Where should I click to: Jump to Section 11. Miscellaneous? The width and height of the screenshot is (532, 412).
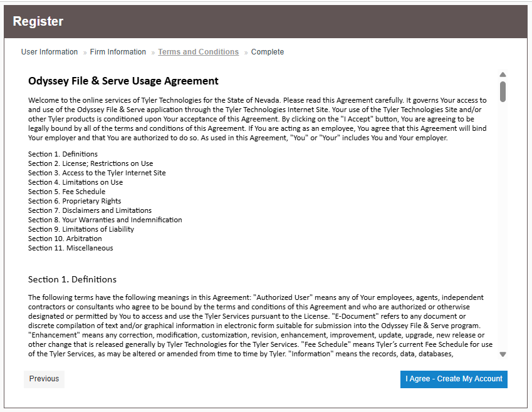click(x=70, y=248)
